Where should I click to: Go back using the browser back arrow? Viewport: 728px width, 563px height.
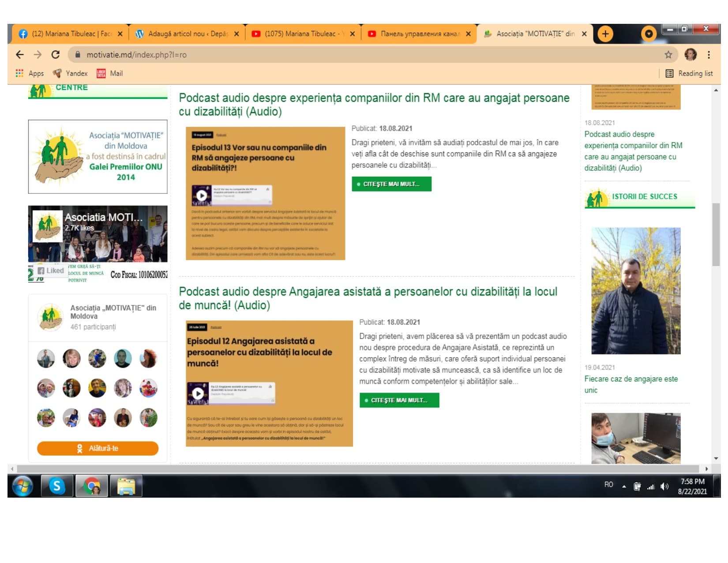pyautogui.click(x=20, y=55)
